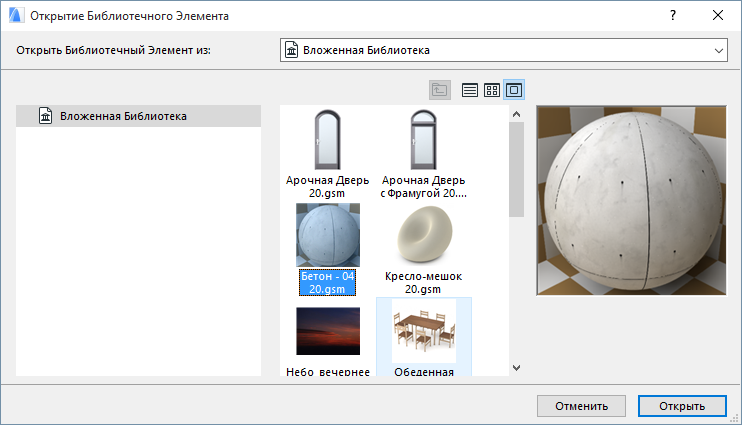This screenshot has width=742, height=425.
Task: Select the Небо вечернее sky thumbnail
Action: point(328,331)
